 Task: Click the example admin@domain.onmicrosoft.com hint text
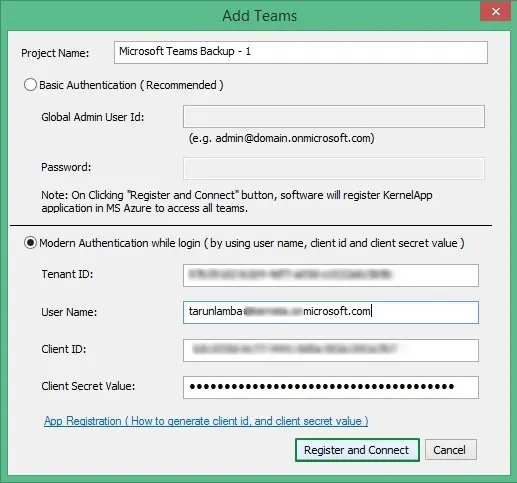(281, 138)
